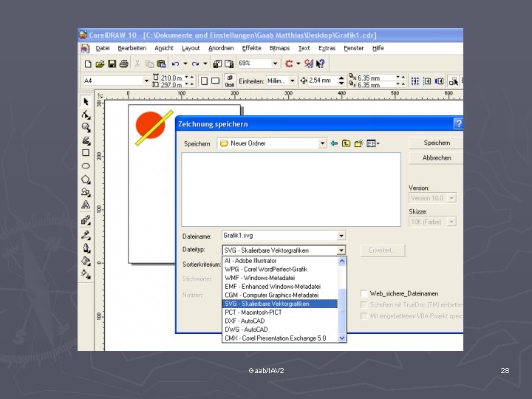Select the Fill bucket tool
This screenshot has width=532, height=399.
tap(86, 261)
